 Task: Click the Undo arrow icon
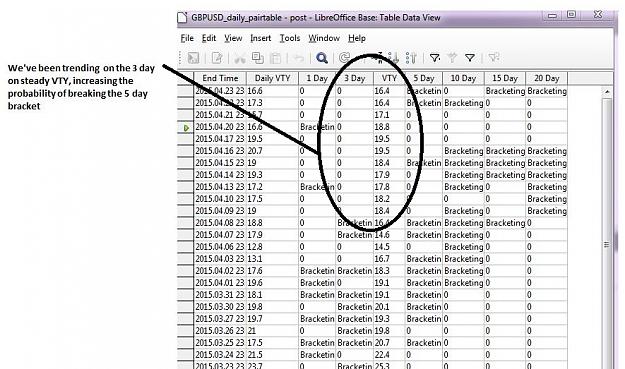coord(299,59)
